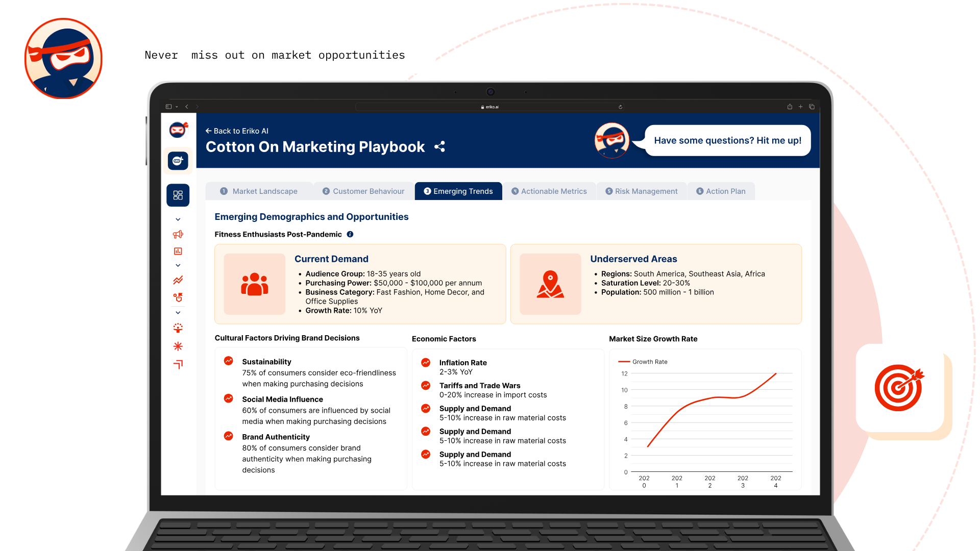This screenshot has height=551, width=980.
Task: Open the Customer Behaviour tab
Action: click(x=363, y=191)
